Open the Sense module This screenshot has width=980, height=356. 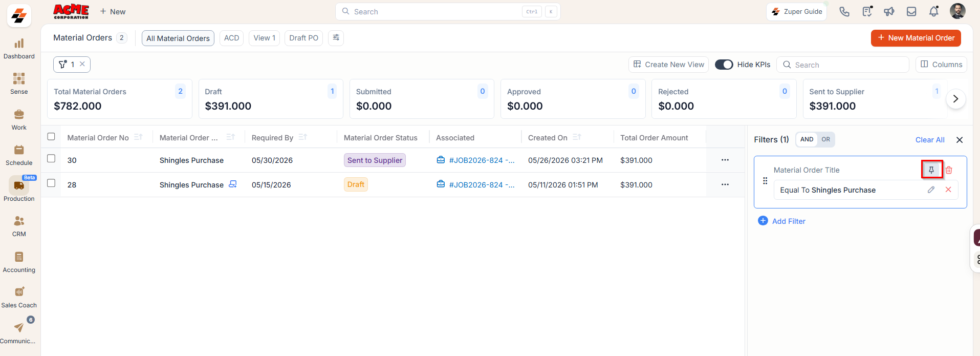pyautogui.click(x=19, y=84)
